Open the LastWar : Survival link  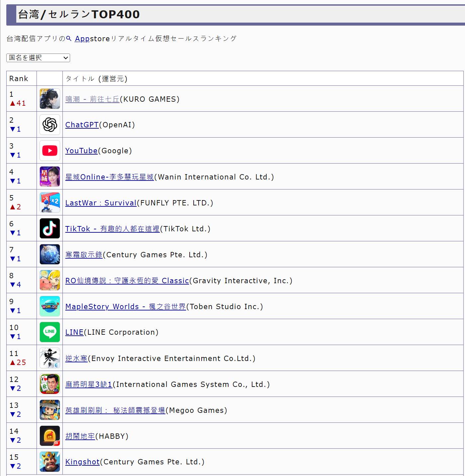[x=101, y=203]
